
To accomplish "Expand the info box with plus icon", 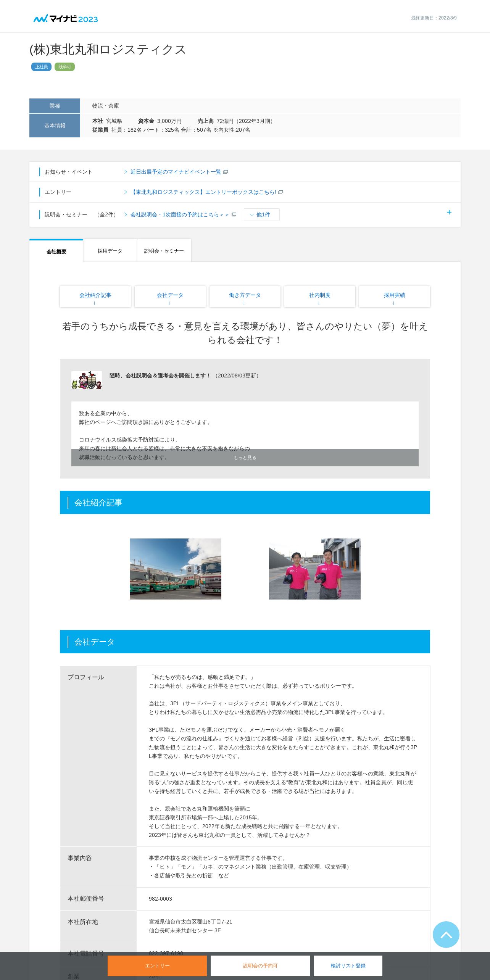I will click(449, 212).
